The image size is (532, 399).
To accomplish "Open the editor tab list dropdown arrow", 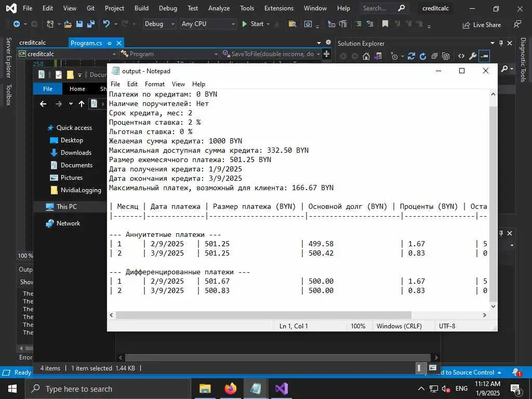I will coord(318,43).
